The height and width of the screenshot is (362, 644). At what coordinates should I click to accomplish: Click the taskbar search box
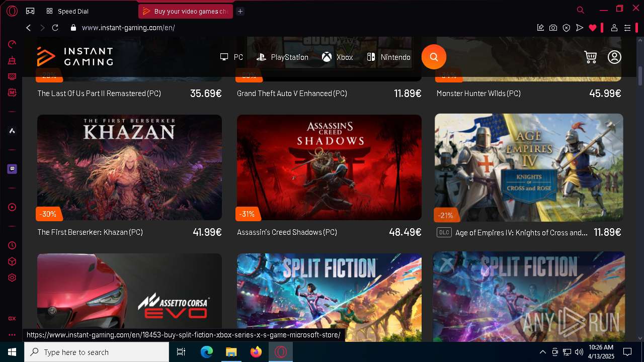click(x=97, y=352)
